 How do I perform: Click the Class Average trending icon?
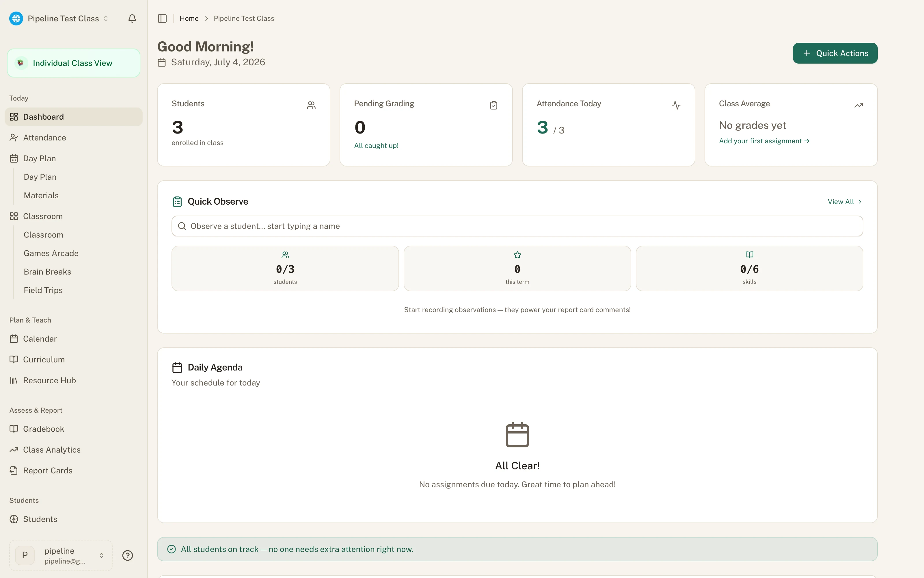(x=859, y=105)
